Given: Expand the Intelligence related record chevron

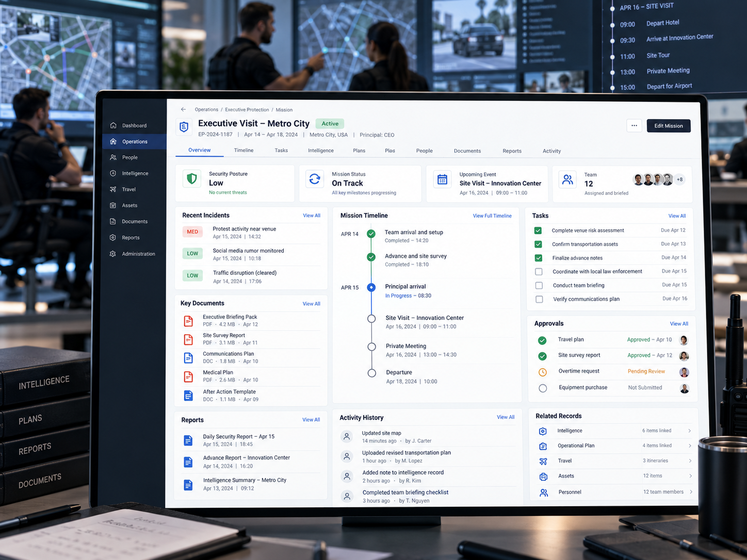Looking at the screenshot, I should 690,431.
